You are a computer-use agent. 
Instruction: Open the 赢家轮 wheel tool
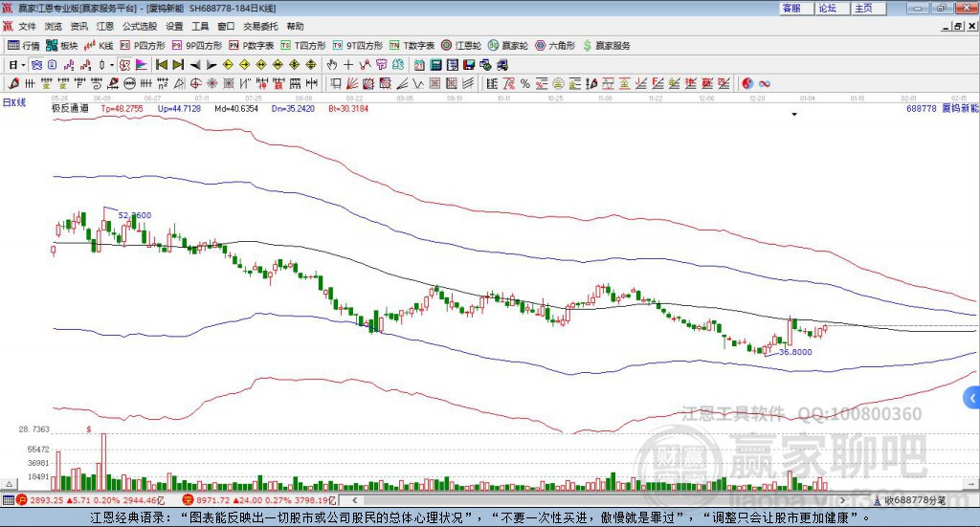coord(508,46)
